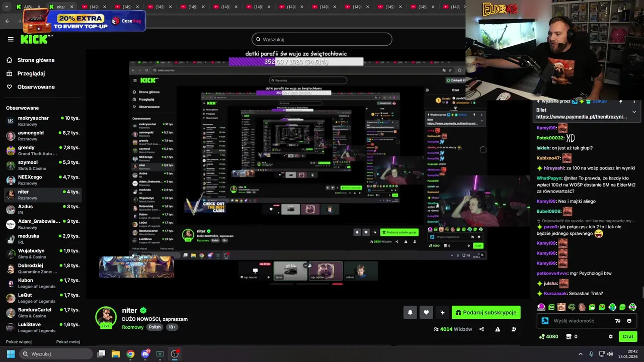
Task: Click the Polish language tag
Action: click(154, 327)
